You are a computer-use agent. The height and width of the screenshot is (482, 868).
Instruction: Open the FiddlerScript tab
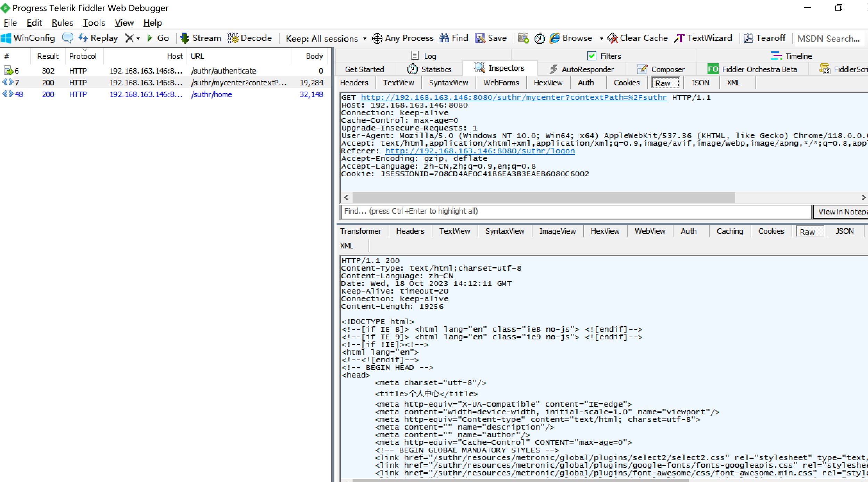843,69
